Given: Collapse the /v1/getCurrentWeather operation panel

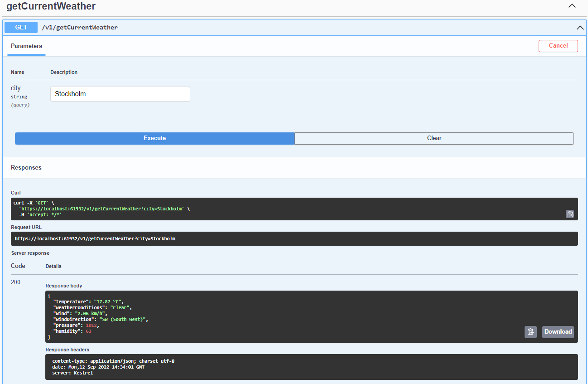Looking at the screenshot, I should point(580,27).
